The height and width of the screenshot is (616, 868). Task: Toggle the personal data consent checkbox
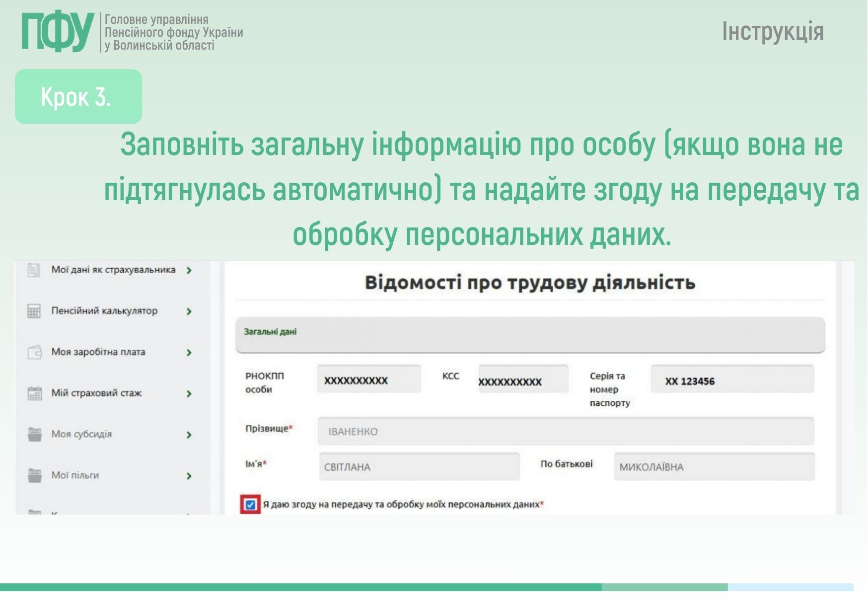(x=250, y=505)
